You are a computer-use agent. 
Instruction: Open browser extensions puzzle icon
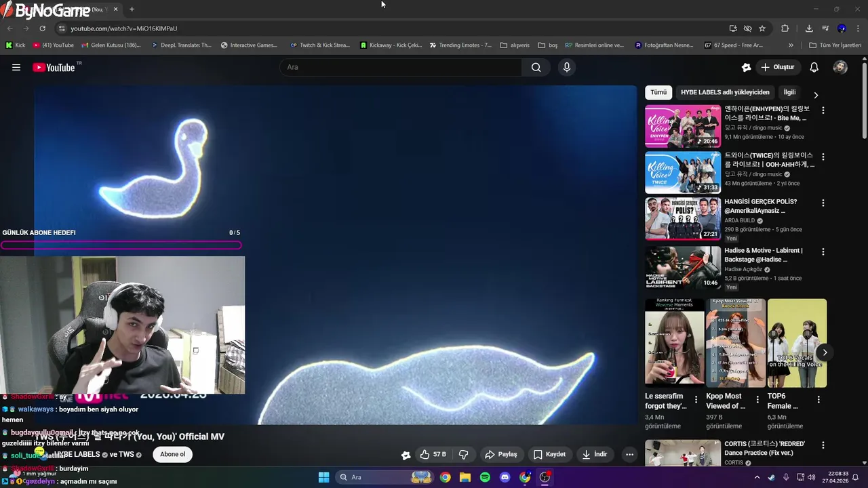[785, 28]
